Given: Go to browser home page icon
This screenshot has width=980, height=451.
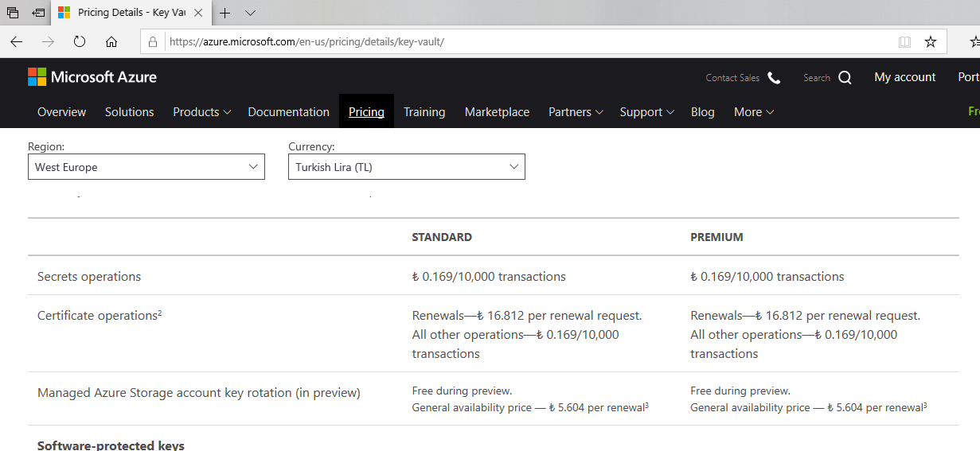Looking at the screenshot, I should [111, 41].
